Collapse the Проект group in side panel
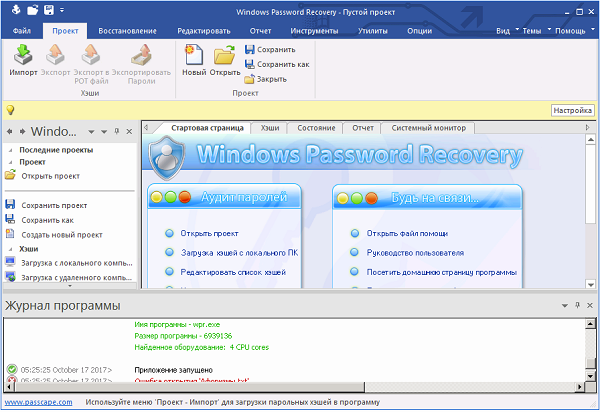The width and height of the screenshot is (600, 412). click(x=10, y=162)
